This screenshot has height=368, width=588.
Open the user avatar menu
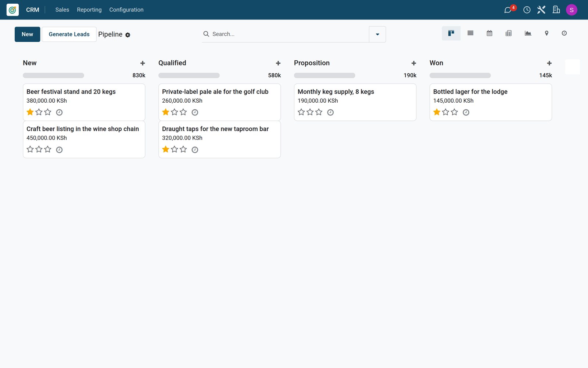(571, 10)
